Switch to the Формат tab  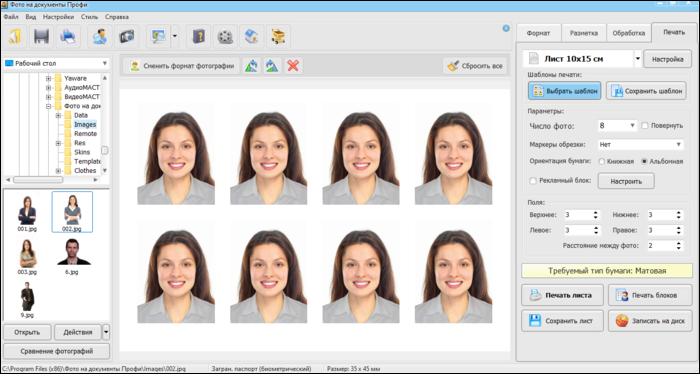click(538, 33)
